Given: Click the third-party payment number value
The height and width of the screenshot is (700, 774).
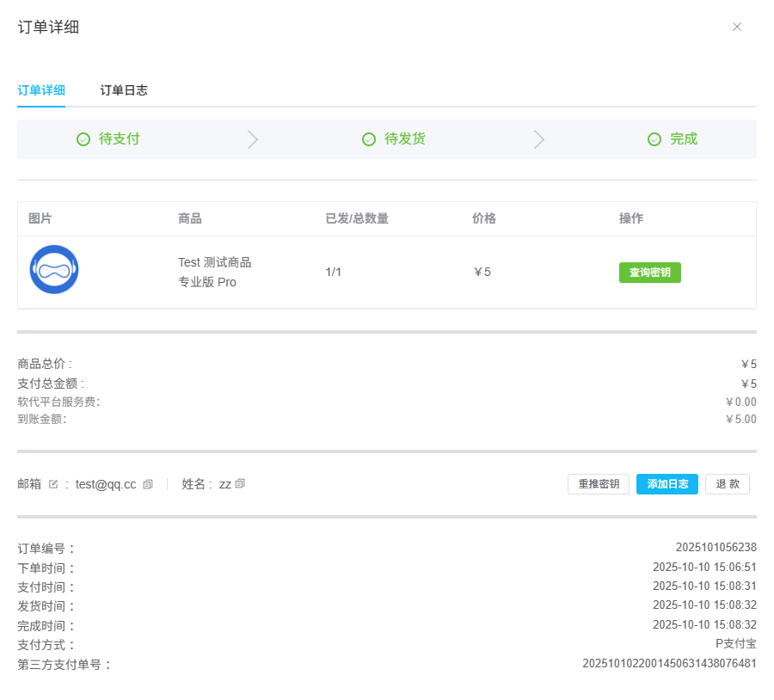Looking at the screenshot, I should coord(669,663).
